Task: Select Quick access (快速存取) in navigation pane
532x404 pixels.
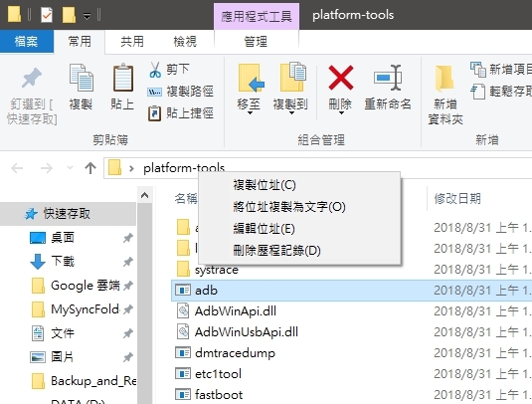Action: click(x=68, y=214)
